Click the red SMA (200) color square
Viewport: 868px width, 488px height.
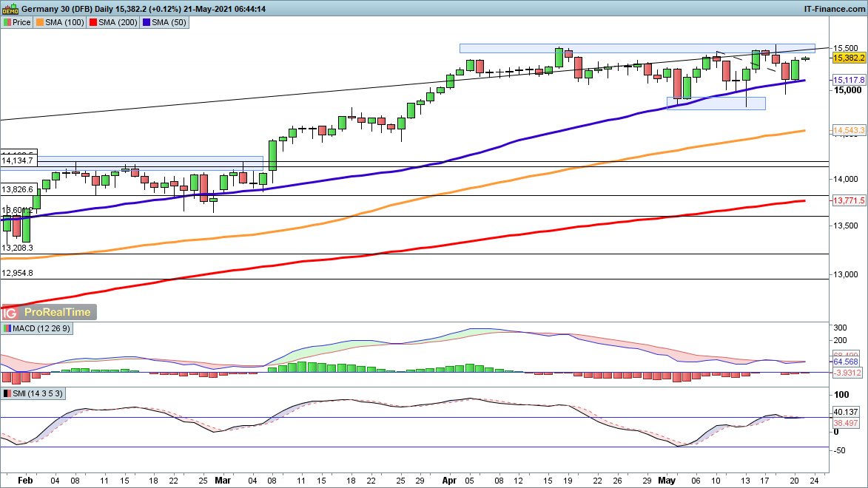point(93,22)
